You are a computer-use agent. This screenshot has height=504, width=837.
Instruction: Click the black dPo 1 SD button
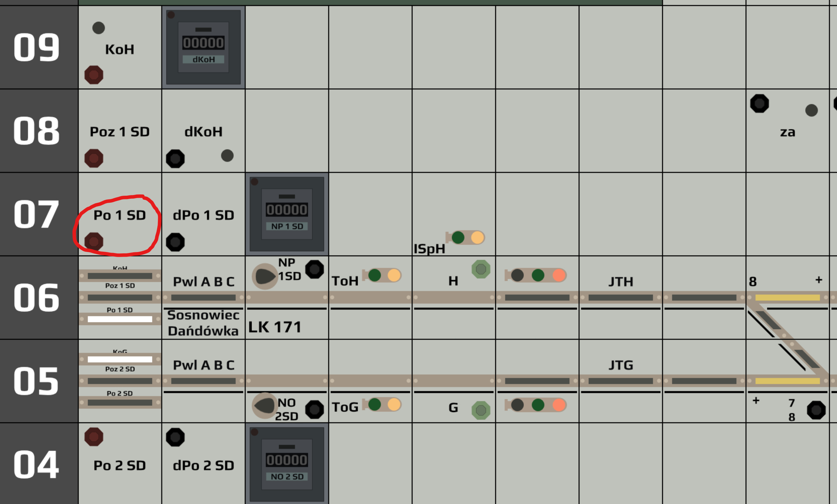175,242
